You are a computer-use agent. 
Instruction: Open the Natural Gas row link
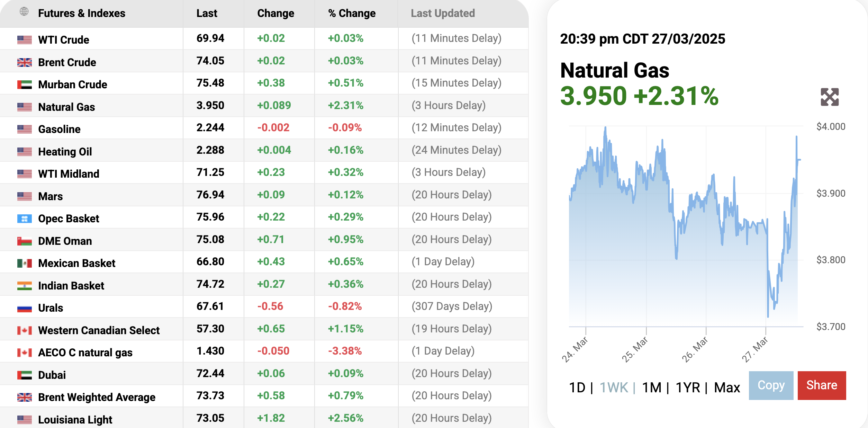pos(66,107)
